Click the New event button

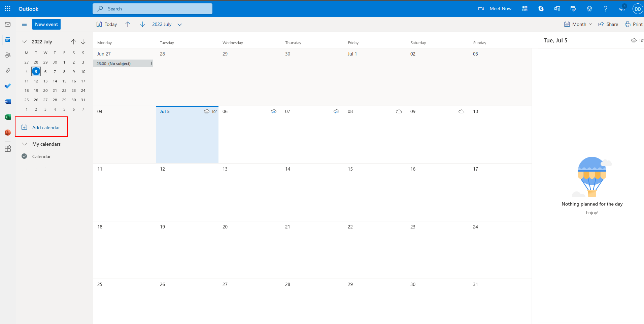coord(46,24)
